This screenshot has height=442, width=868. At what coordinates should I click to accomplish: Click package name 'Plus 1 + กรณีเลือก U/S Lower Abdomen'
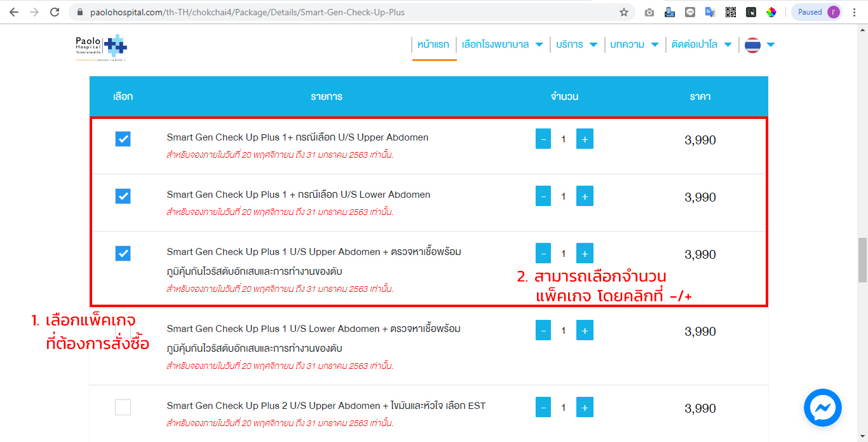click(x=299, y=195)
